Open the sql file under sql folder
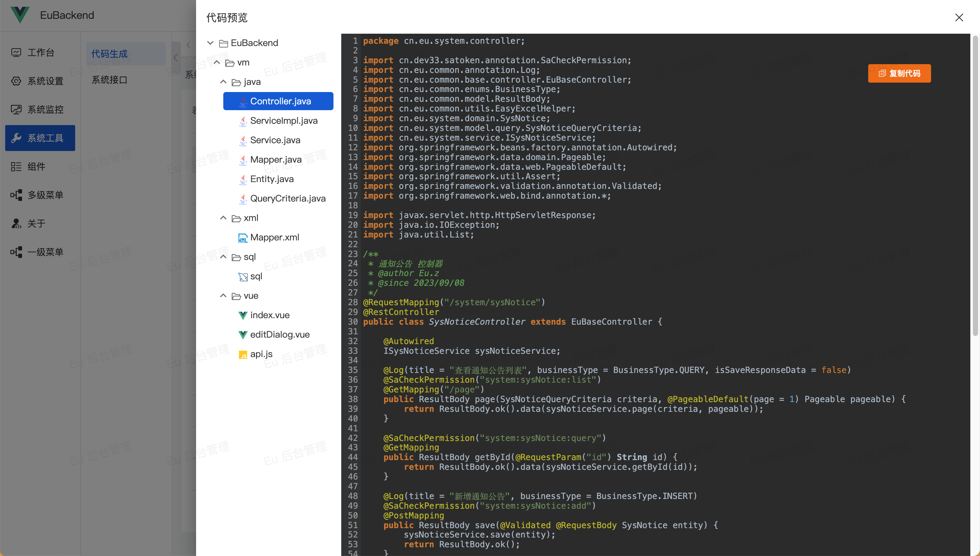The height and width of the screenshot is (556, 980). (x=256, y=276)
